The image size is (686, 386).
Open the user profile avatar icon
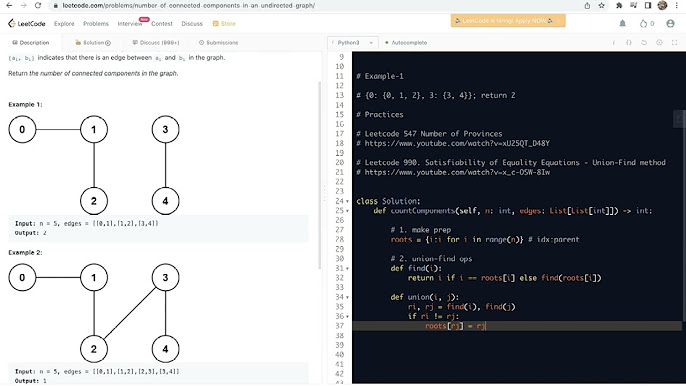click(x=670, y=24)
